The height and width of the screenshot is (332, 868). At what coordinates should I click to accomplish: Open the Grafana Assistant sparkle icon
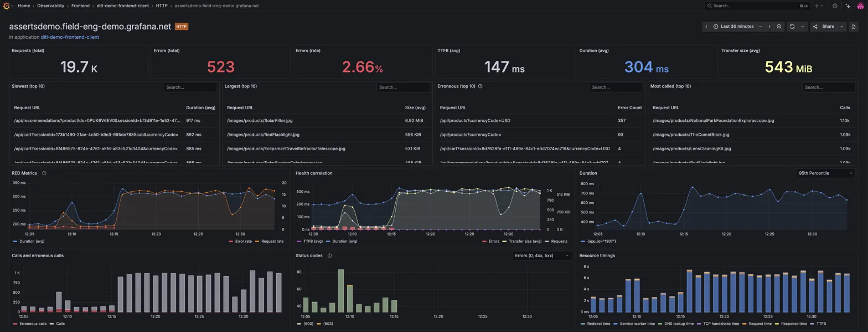pos(848,6)
